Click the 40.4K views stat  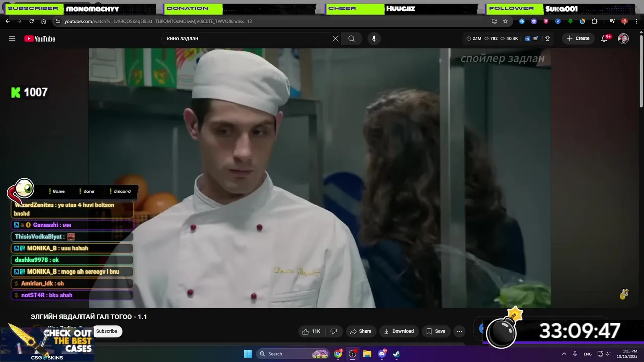(509, 39)
